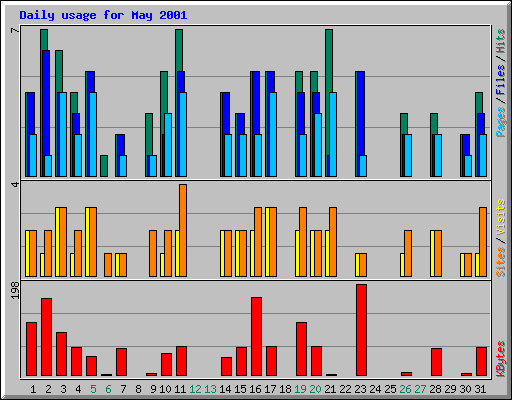Click the day "25" x-axis label
The image size is (512, 400).
point(390,389)
